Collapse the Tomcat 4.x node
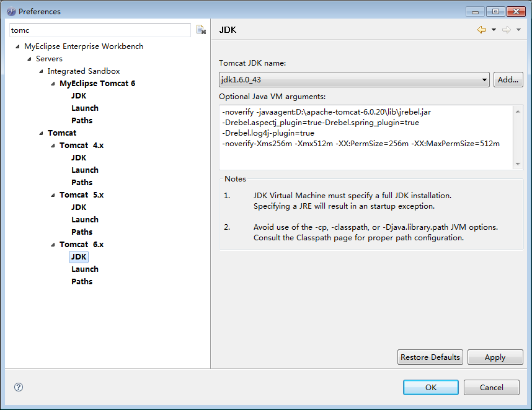The width and height of the screenshot is (532, 410). [53, 146]
